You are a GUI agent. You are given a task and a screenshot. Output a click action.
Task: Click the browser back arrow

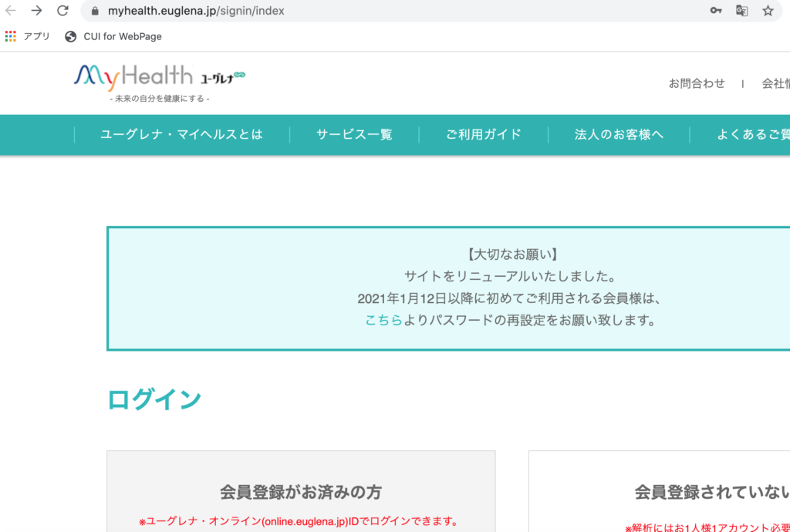(11, 11)
